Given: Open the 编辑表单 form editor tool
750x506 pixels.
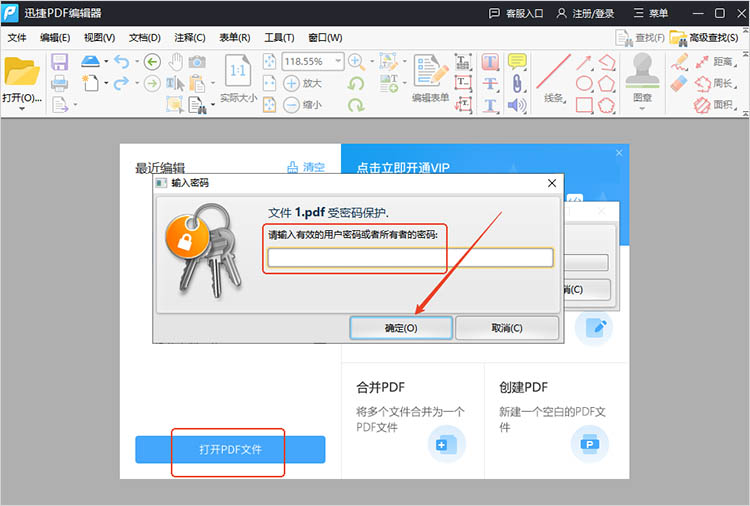Looking at the screenshot, I should pyautogui.click(x=430, y=79).
